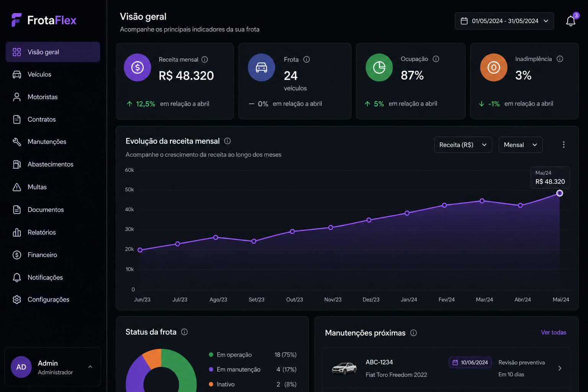Click the Mai/24 chart tooltip
The height and width of the screenshot is (392, 588).
point(550,178)
